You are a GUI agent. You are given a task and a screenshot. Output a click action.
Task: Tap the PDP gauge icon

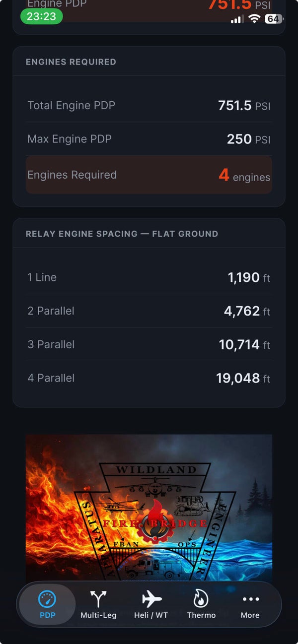pyautogui.click(x=47, y=599)
